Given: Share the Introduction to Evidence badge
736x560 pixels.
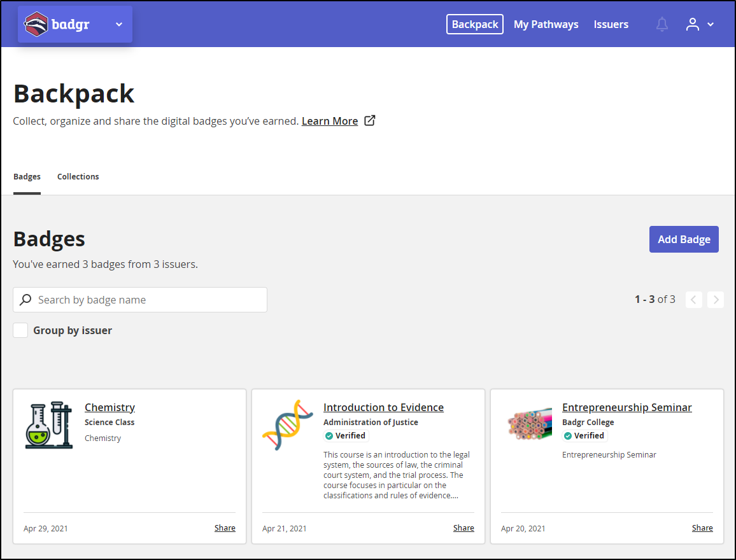Looking at the screenshot, I should coord(464,528).
